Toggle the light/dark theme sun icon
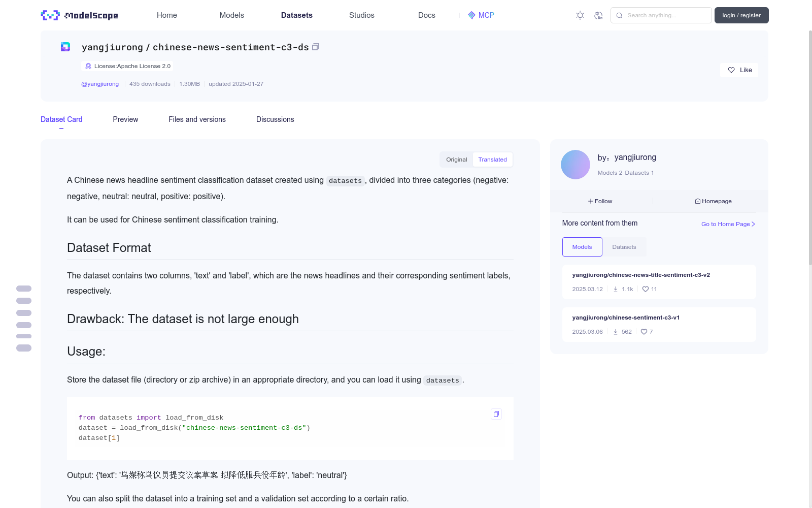 click(x=580, y=15)
